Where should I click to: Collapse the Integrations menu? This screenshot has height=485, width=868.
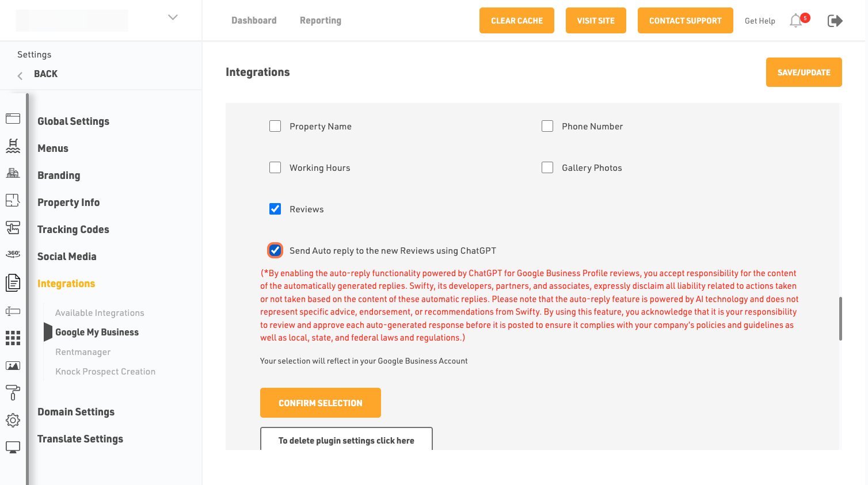pos(66,284)
